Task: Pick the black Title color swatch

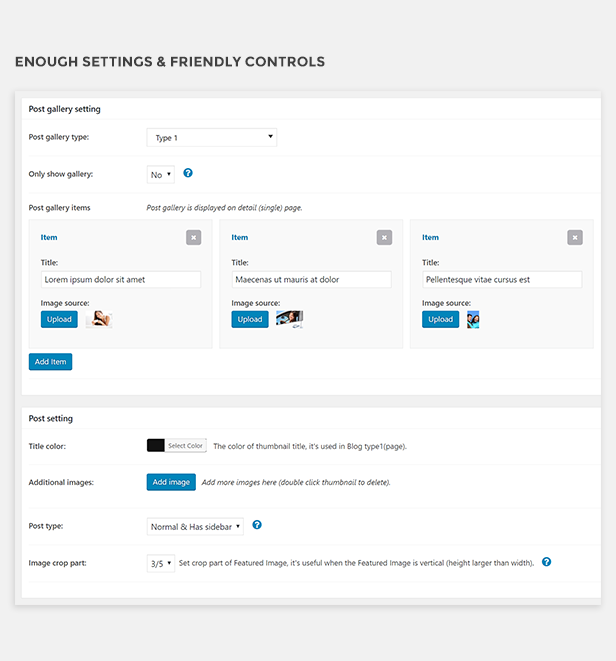Action: (x=156, y=446)
